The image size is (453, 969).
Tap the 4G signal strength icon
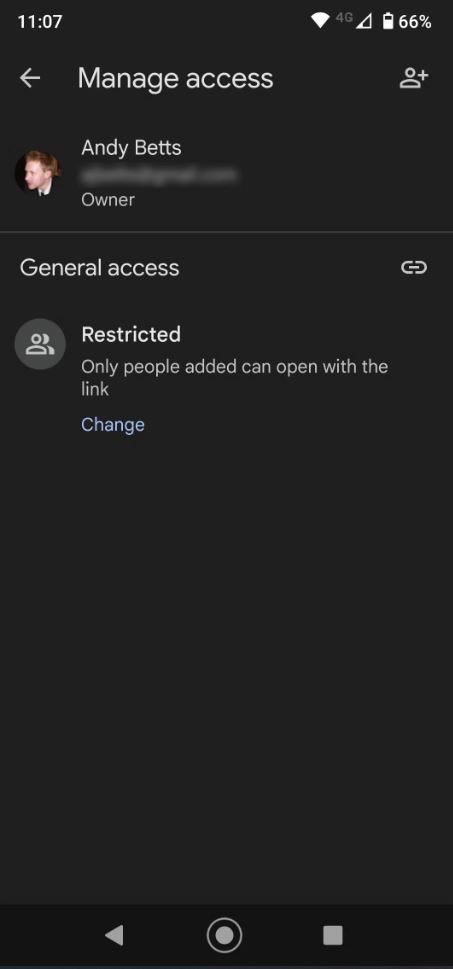[354, 20]
